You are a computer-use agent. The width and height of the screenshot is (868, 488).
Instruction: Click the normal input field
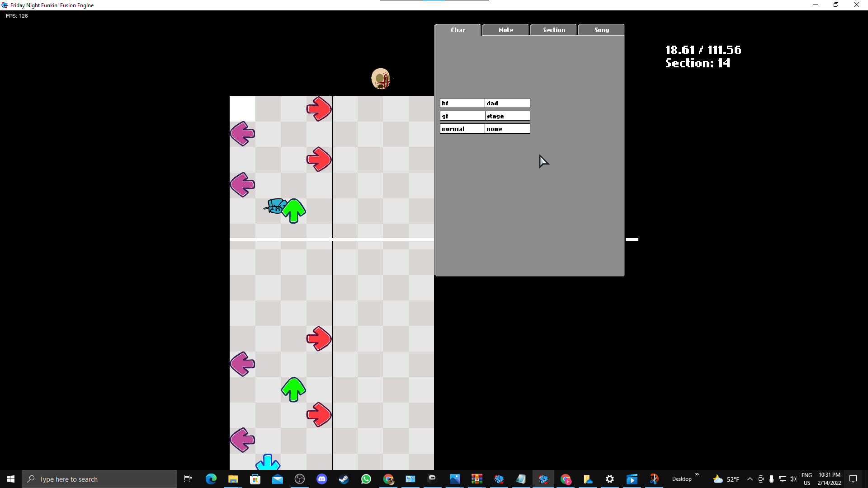(462, 129)
